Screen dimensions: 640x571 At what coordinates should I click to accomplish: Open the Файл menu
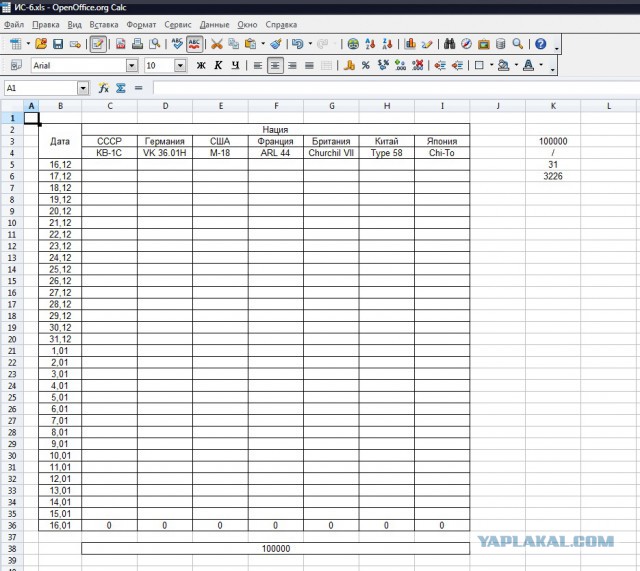[14, 25]
